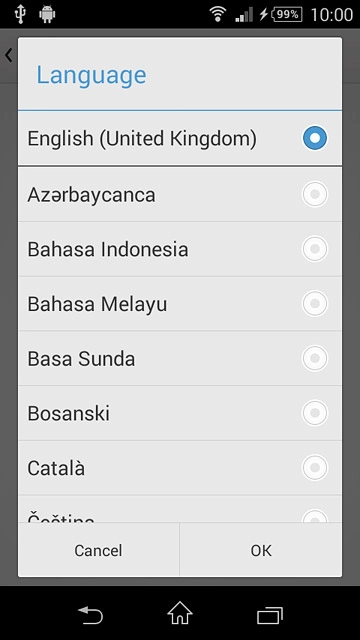This screenshot has width=360, height=640.
Task: Open recent apps via overview icon
Action: 269,616
